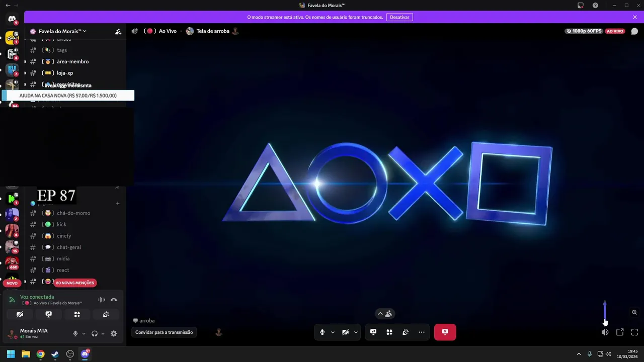Open the Belo server icon with badge 7
Viewport: 644px width, 362px height.
pyautogui.click(x=12, y=69)
